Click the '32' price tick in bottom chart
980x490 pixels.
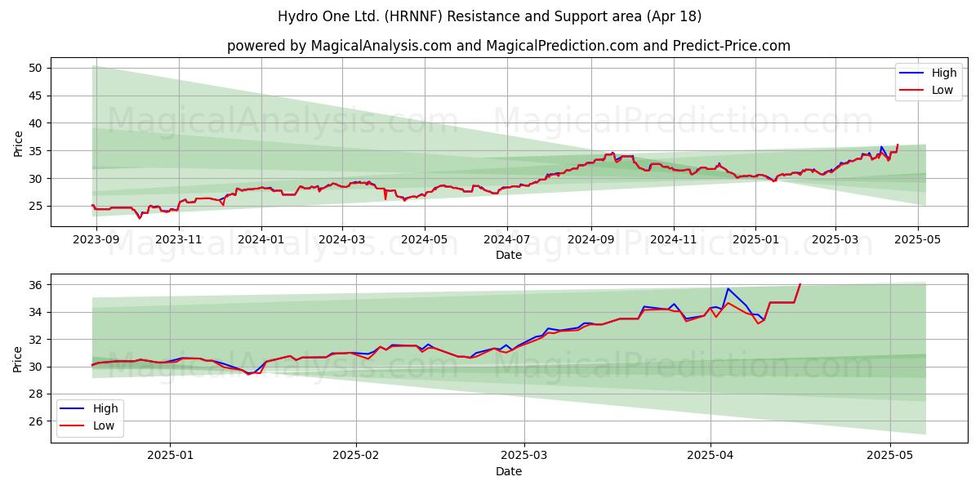point(37,340)
